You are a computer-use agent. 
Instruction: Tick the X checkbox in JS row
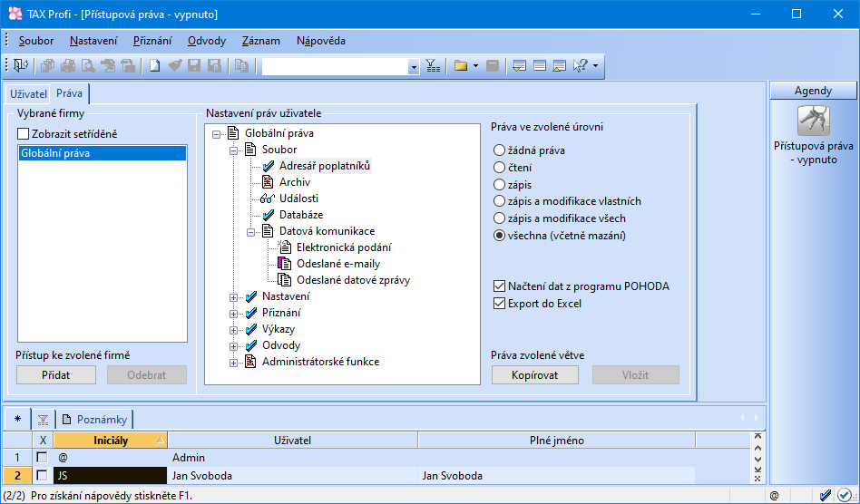[42, 475]
